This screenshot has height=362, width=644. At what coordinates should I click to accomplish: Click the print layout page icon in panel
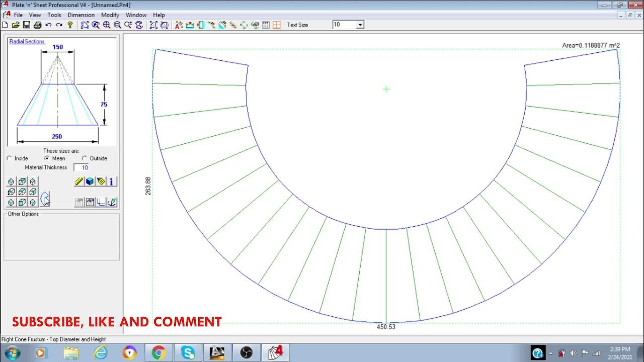[90, 202]
